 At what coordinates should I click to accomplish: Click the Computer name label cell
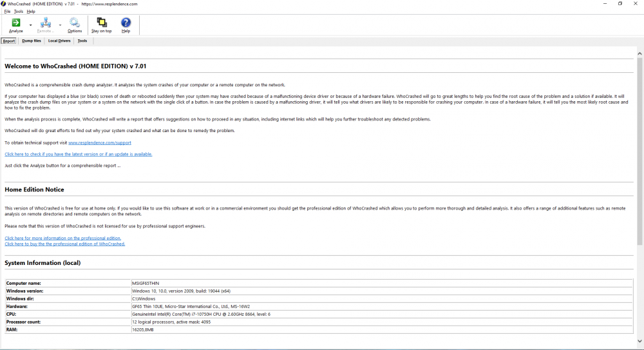[x=68, y=284]
